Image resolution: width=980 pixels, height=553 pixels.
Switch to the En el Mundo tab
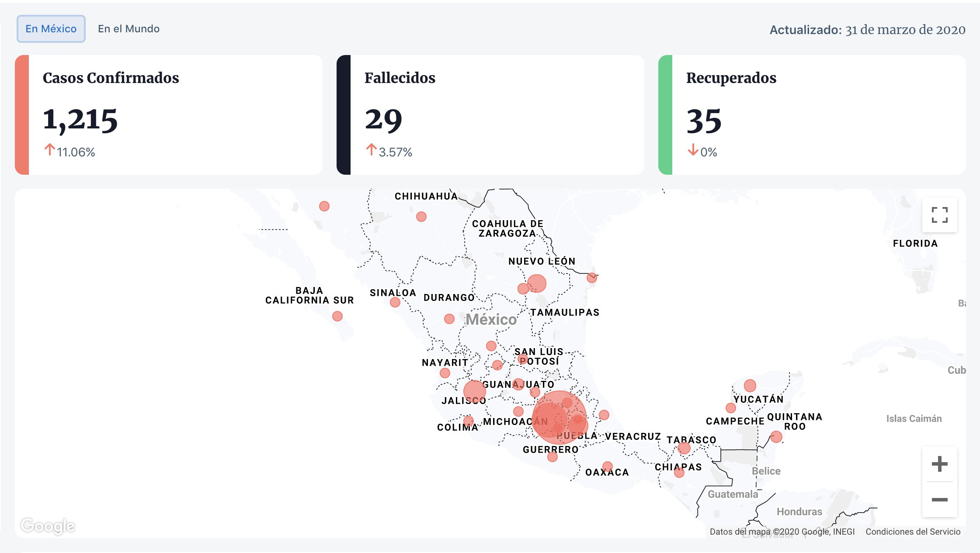coord(129,29)
